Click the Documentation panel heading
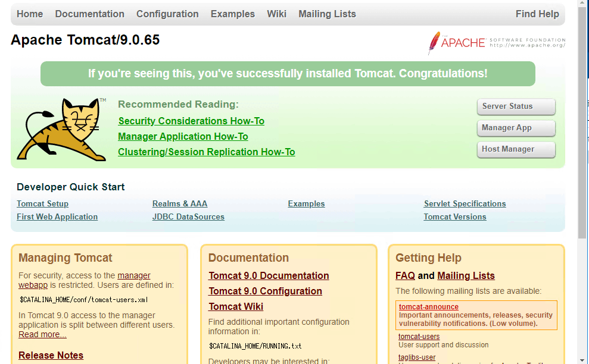Viewport: 589px width, 364px height. point(249,258)
